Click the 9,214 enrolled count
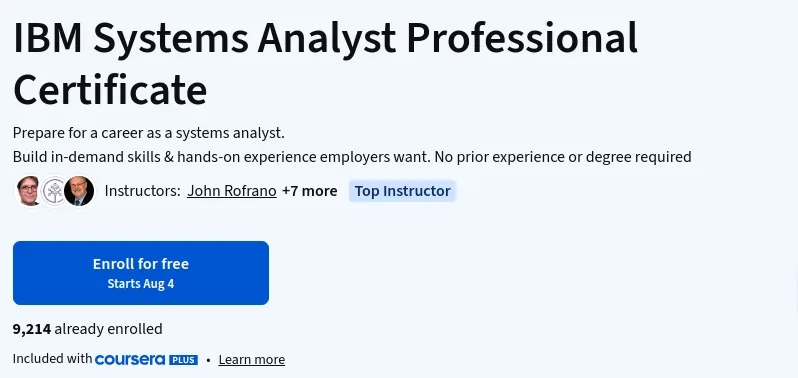This screenshot has height=378, width=798. [x=32, y=329]
